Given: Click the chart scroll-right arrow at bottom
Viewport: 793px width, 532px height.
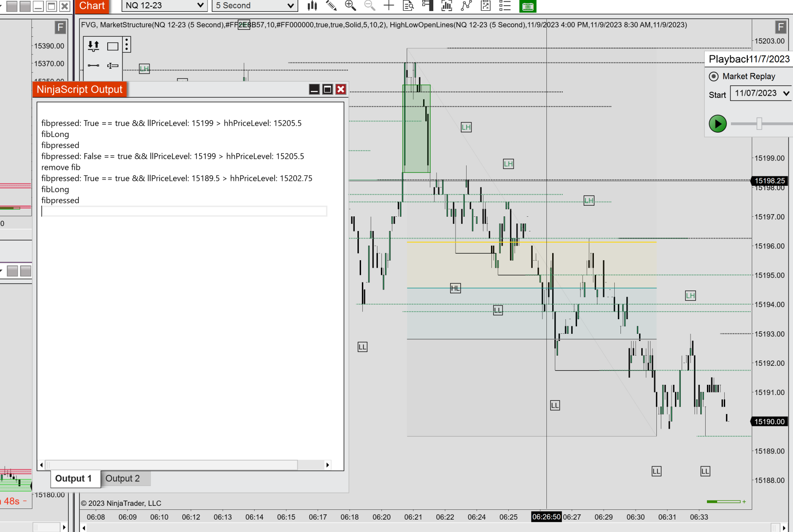Looking at the screenshot, I should (x=784, y=528).
